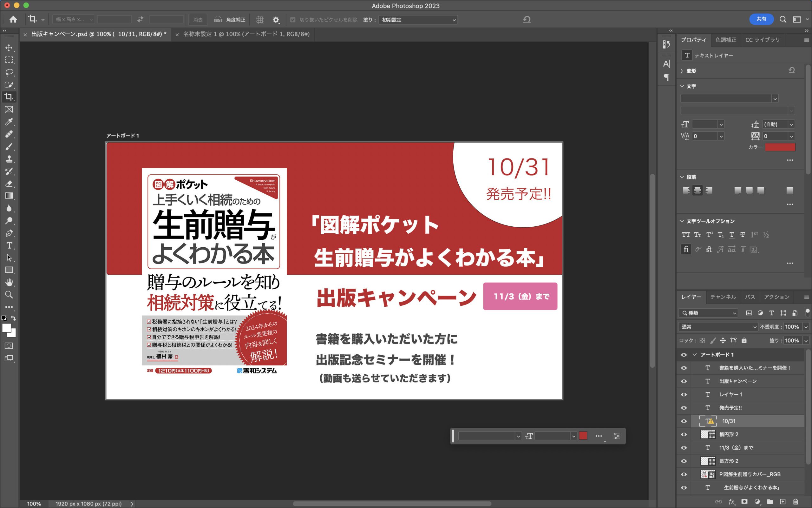Viewport: 812px width, 508px height.
Task: Select the Dodge tool
Action: pyautogui.click(x=9, y=221)
